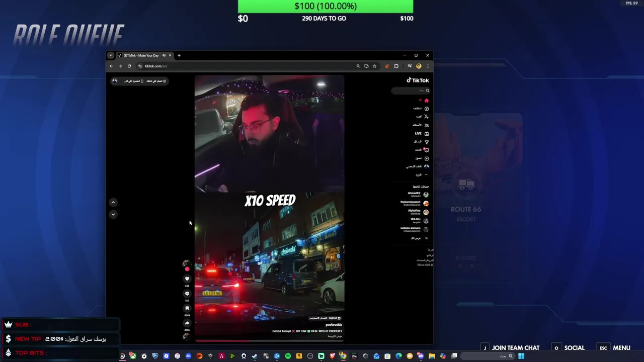This screenshot has height=362, width=644.
Task: Open Epic Games from the taskbar
Action: point(210,356)
